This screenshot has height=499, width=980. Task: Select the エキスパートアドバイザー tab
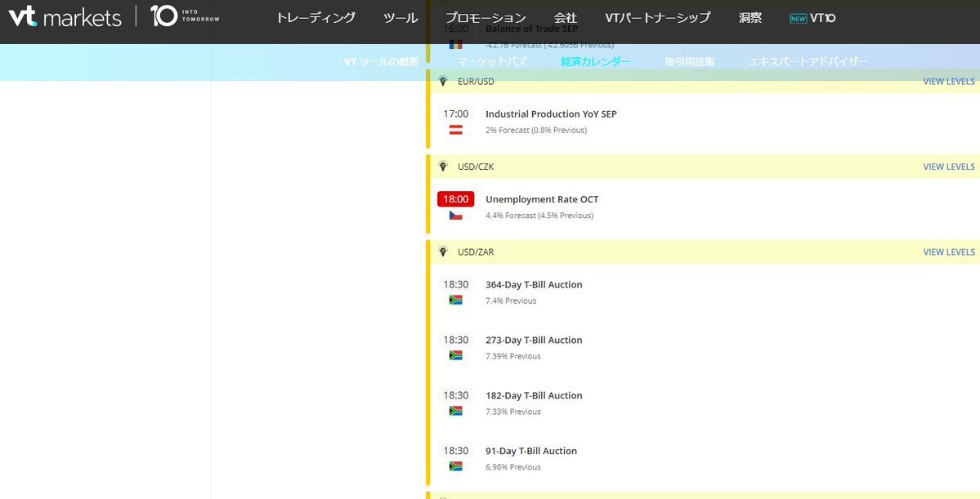click(808, 62)
